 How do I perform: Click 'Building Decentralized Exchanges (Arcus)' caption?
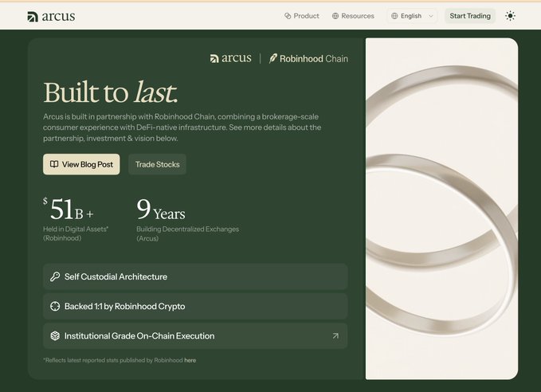188,233
